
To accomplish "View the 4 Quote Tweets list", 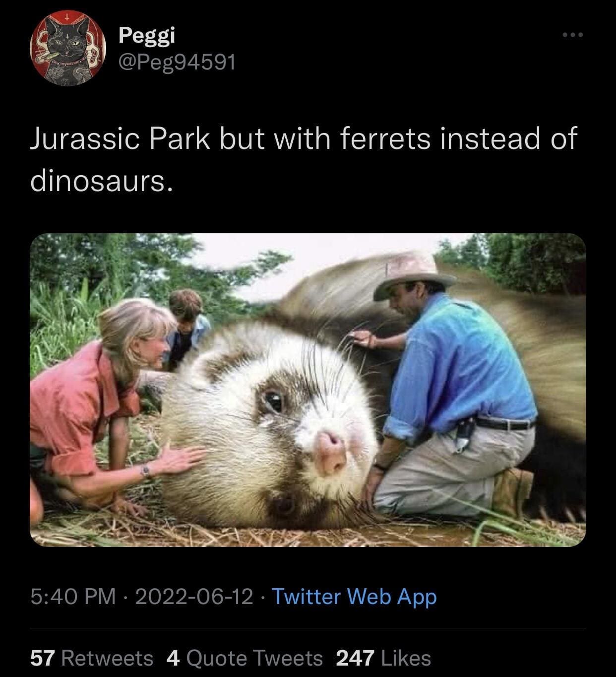I will pyautogui.click(x=245, y=658).
